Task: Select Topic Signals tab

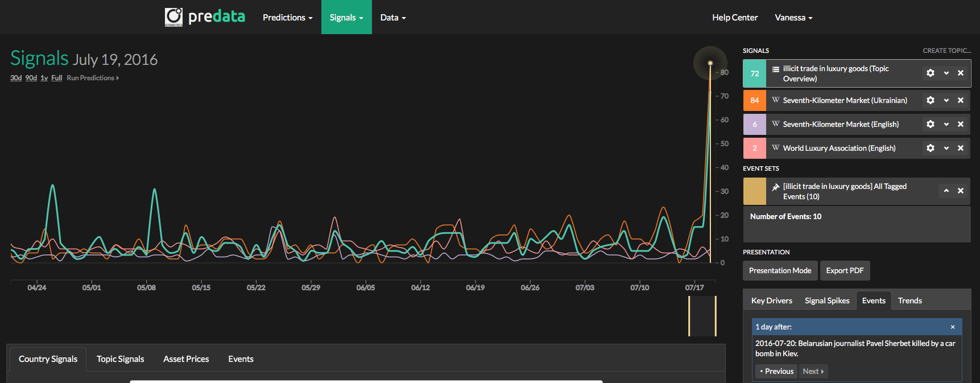Action: pyautogui.click(x=121, y=359)
